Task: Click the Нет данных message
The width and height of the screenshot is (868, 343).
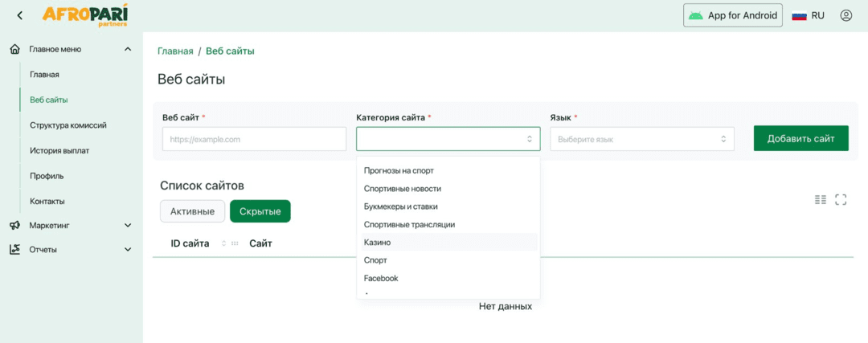Action: click(506, 307)
